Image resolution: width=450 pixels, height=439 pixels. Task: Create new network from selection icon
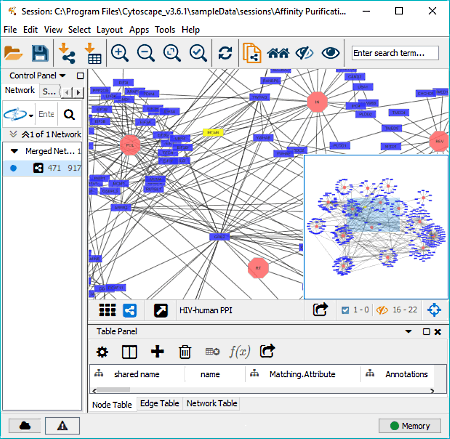click(x=252, y=53)
